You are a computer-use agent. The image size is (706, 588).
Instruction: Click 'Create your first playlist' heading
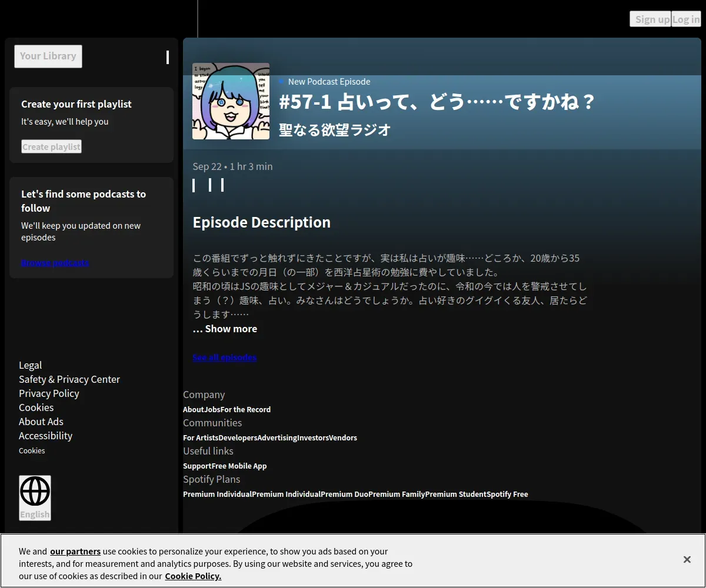(x=76, y=104)
